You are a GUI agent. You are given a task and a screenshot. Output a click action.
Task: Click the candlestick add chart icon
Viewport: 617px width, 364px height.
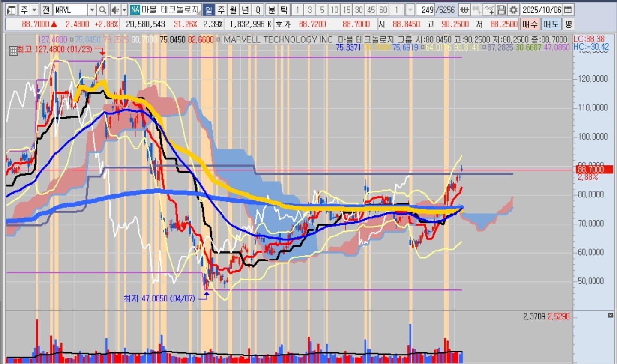tap(476, 10)
